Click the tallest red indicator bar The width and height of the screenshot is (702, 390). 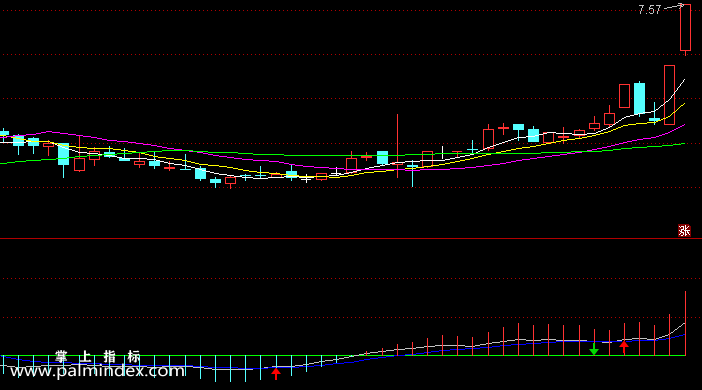[x=685, y=323]
